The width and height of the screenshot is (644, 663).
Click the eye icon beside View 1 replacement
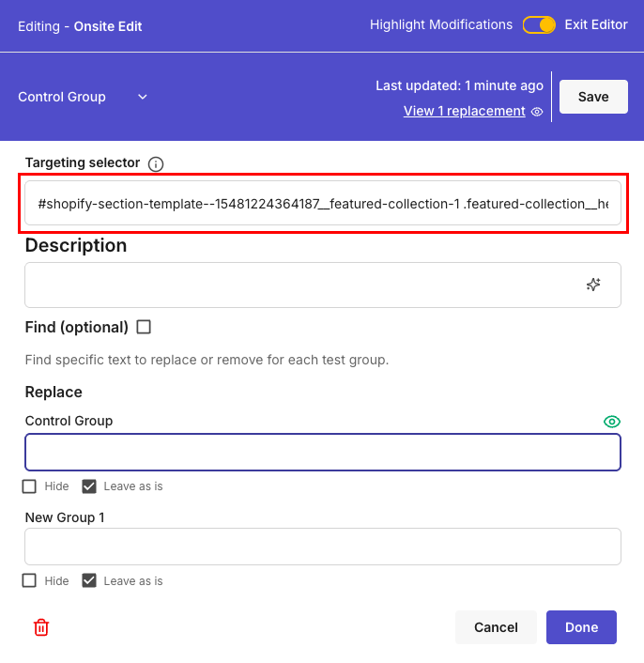coord(537,112)
